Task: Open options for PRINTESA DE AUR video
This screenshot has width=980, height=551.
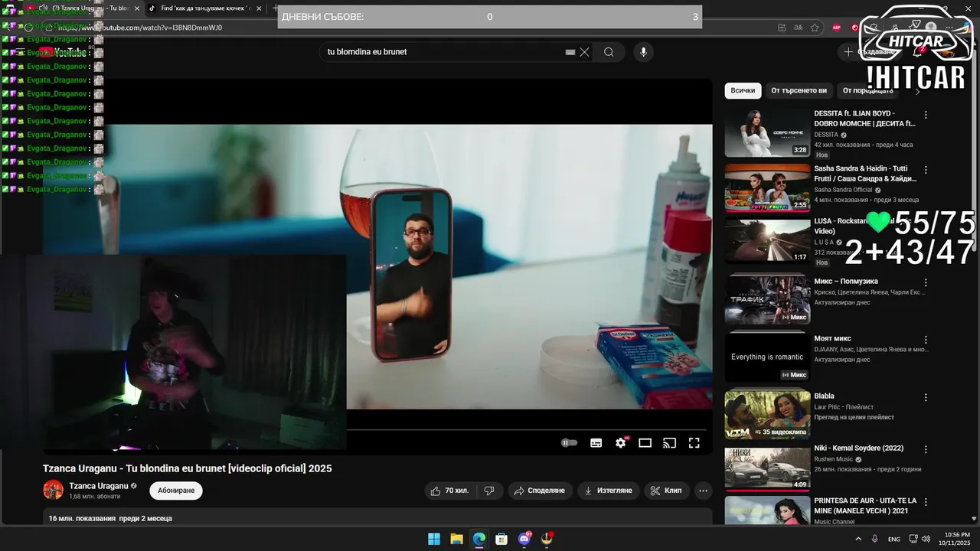Action: pos(926,502)
